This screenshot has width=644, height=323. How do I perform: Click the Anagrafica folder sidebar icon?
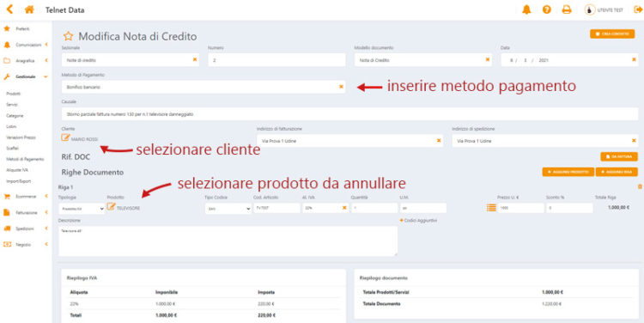coord(7,60)
